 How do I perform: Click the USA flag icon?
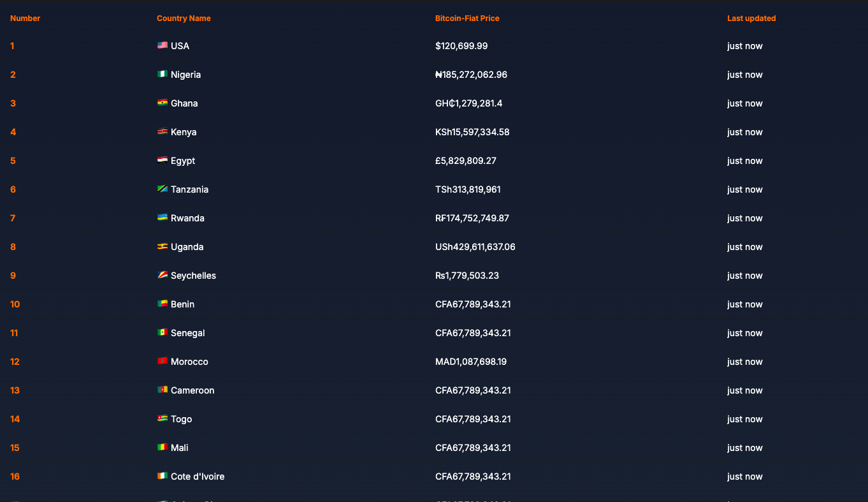[x=163, y=45]
